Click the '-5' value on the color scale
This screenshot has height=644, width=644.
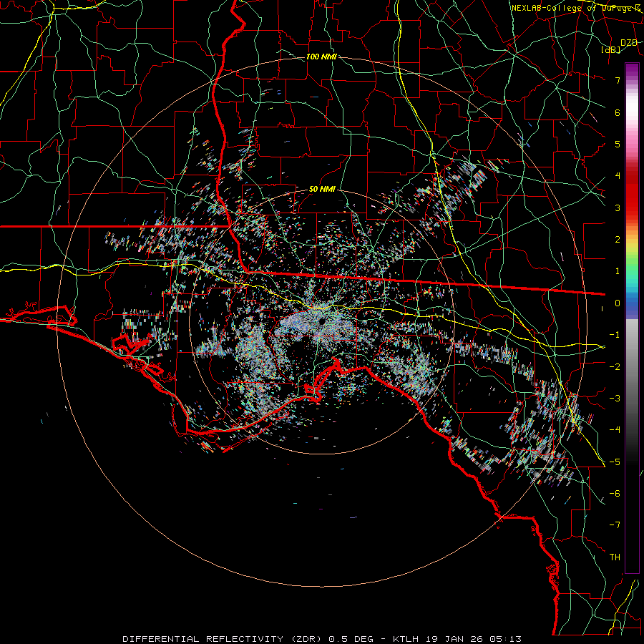615,462
